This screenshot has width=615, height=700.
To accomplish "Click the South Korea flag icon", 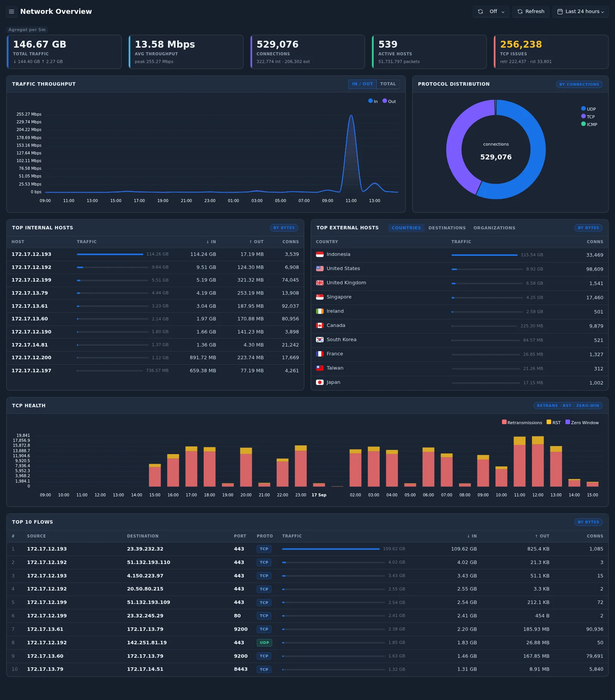I will pos(320,340).
